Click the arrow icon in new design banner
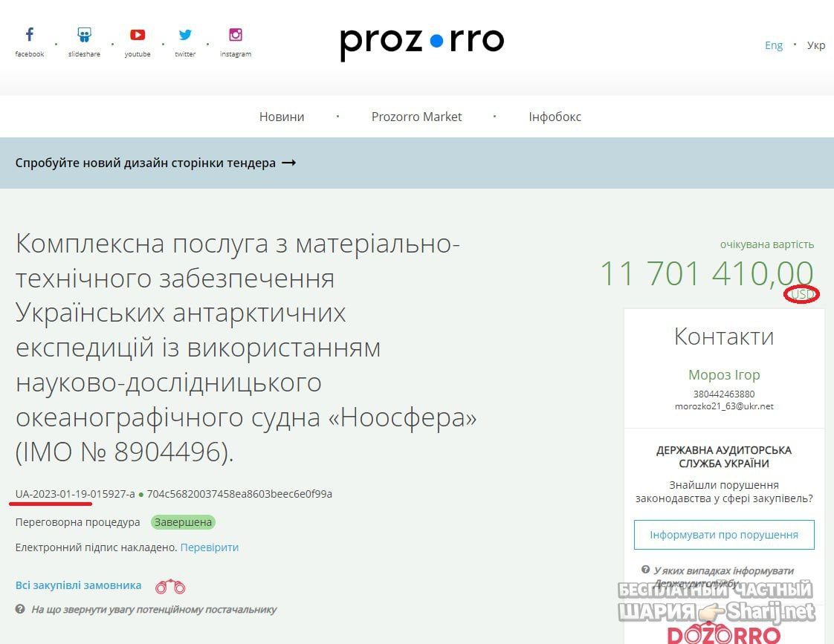 (x=289, y=163)
